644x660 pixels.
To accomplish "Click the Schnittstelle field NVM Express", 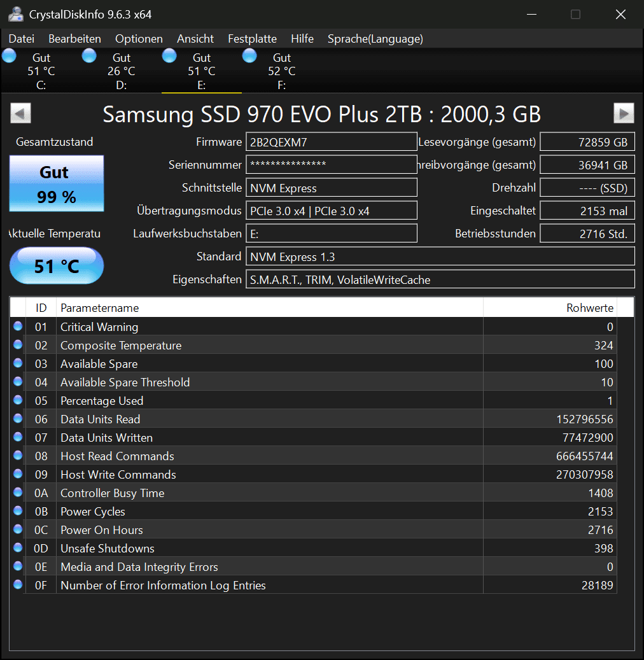I will pyautogui.click(x=332, y=188).
